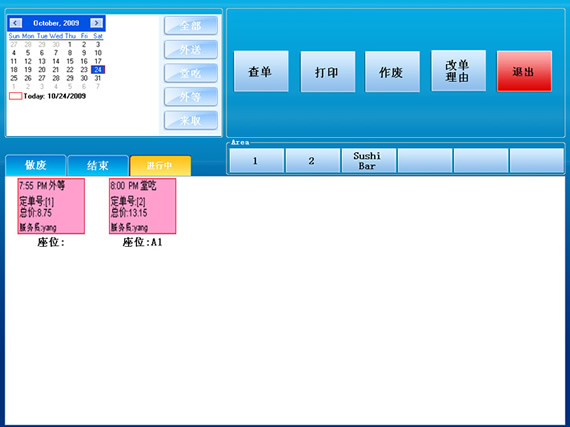Filter orders by 外送 delivery
The height and width of the screenshot is (427, 570).
tap(191, 49)
